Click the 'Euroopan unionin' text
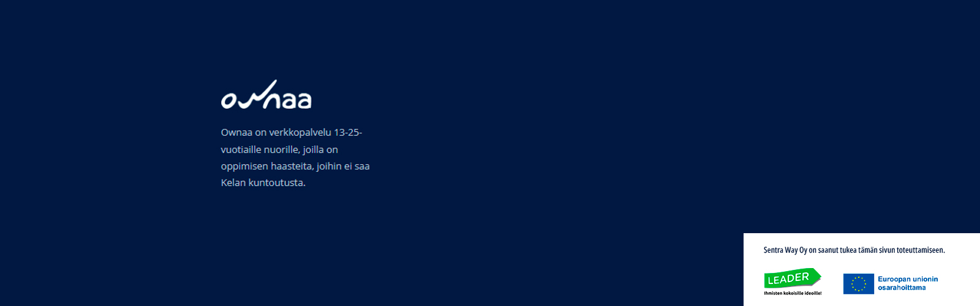 click(x=908, y=279)
